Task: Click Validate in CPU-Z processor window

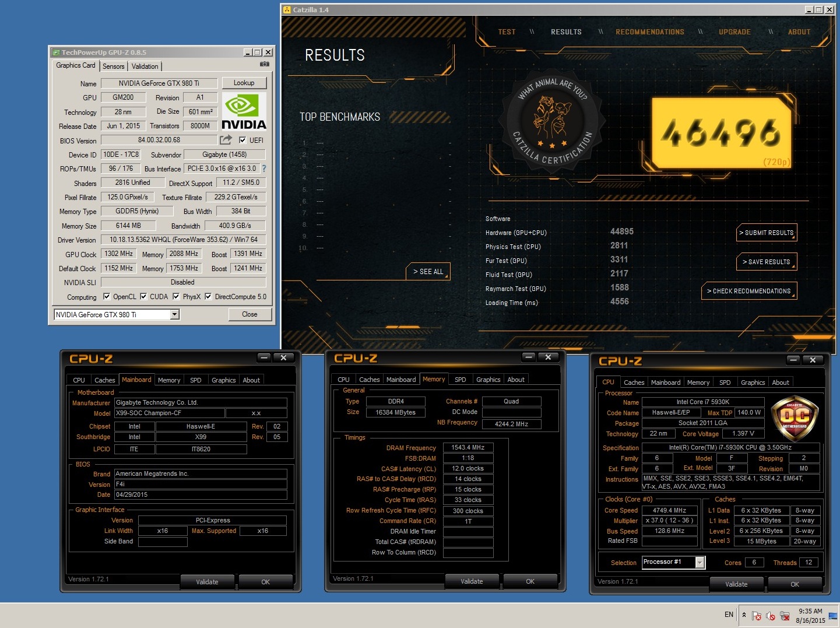Action: 736,584
